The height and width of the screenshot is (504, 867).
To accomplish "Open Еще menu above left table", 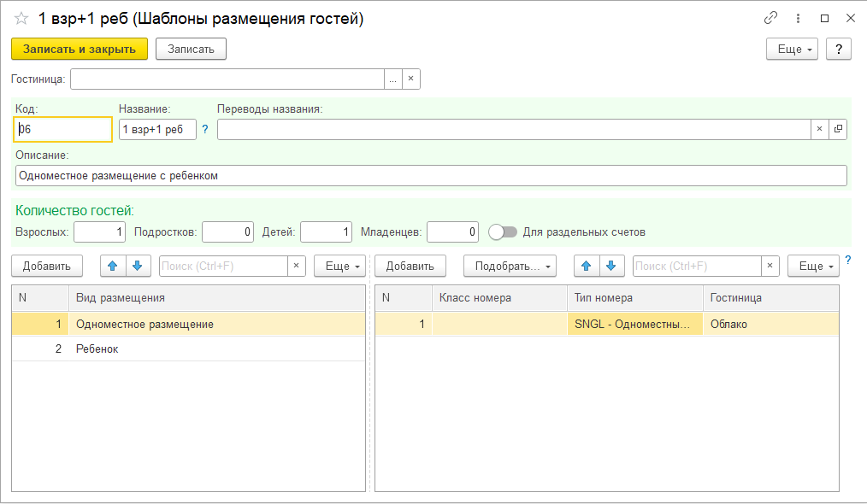I will point(339,266).
